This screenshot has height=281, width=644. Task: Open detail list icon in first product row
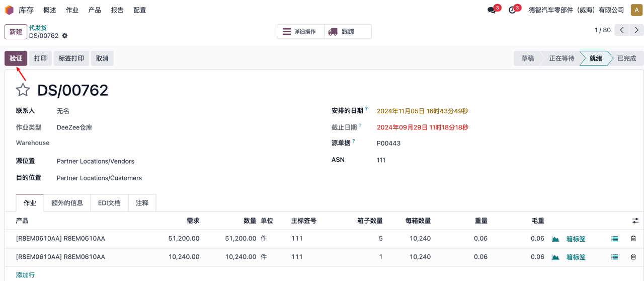(x=614, y=239)
